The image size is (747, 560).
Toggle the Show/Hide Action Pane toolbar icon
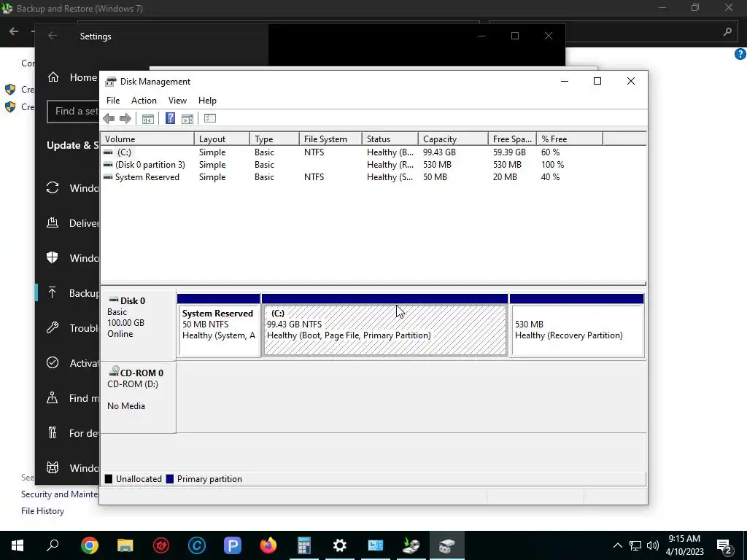click(x=187, y=119)
